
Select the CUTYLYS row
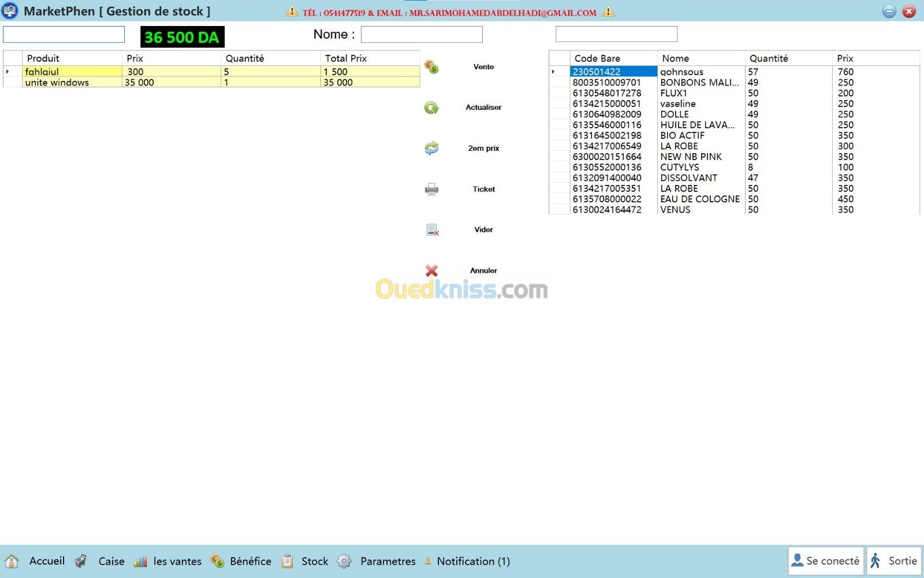tap(734, 168)
